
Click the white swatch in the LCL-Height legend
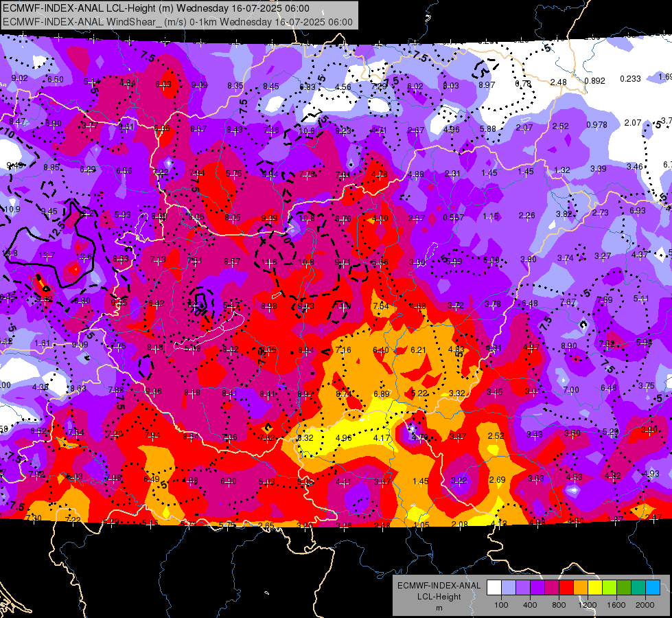494,588
